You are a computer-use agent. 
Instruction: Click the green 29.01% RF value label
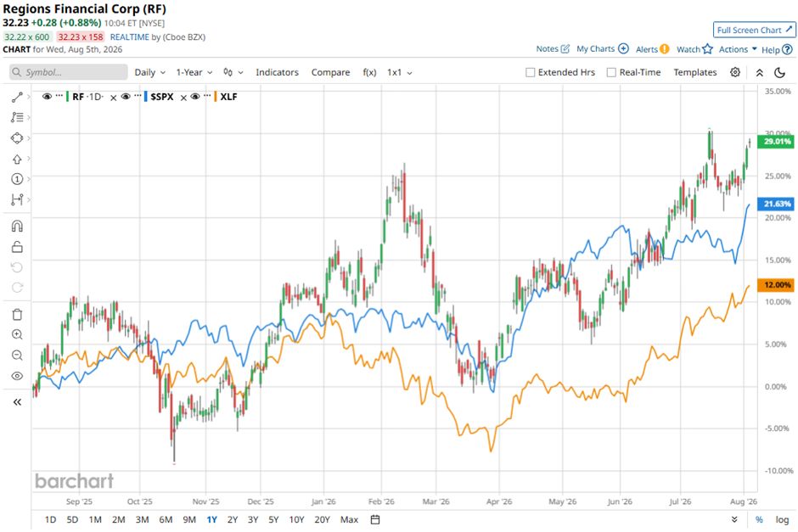point(776,142)
